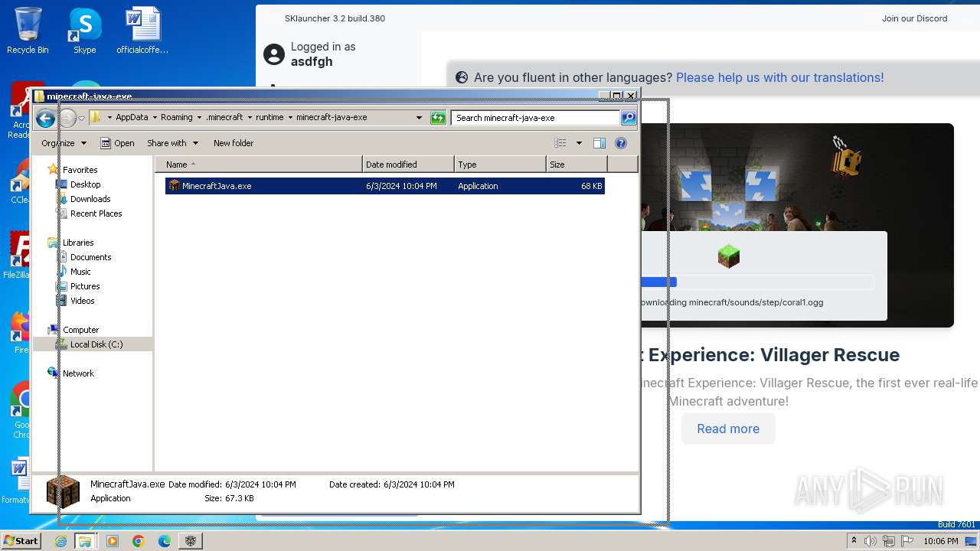This screenshot has width=980, height=551.
Task: Expand the arrow before the runtime breadcrumb
Action: point(249,118)
